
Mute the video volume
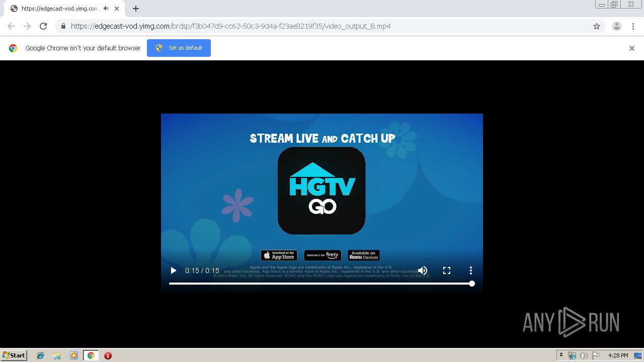423,270
